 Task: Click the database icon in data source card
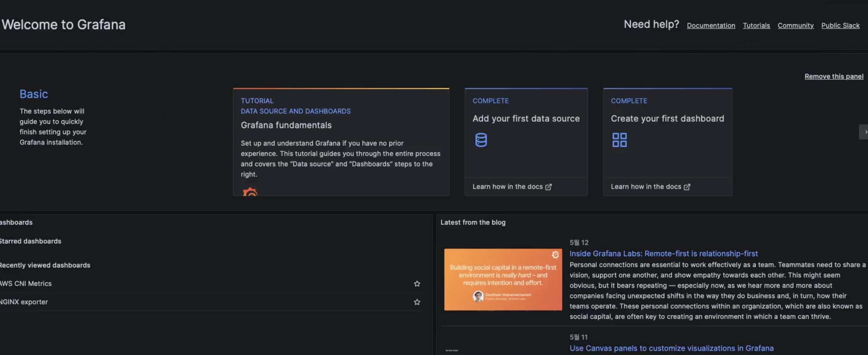click(481, 140)
